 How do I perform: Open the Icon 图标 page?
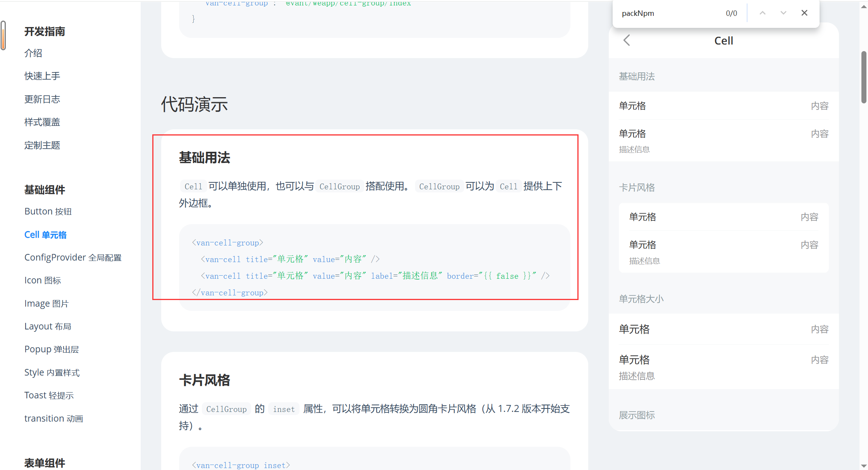point(43,280)
